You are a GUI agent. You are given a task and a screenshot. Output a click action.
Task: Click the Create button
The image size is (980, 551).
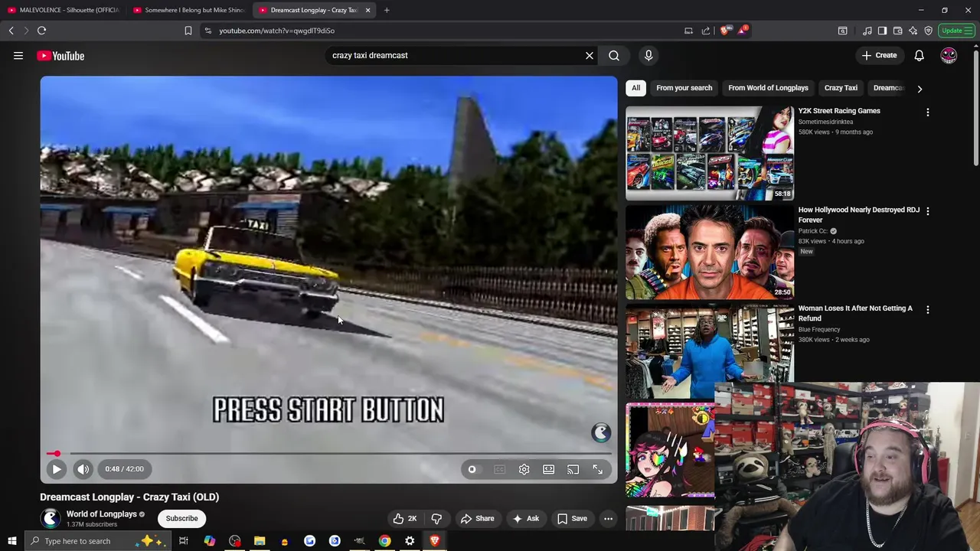pos(879,55)
